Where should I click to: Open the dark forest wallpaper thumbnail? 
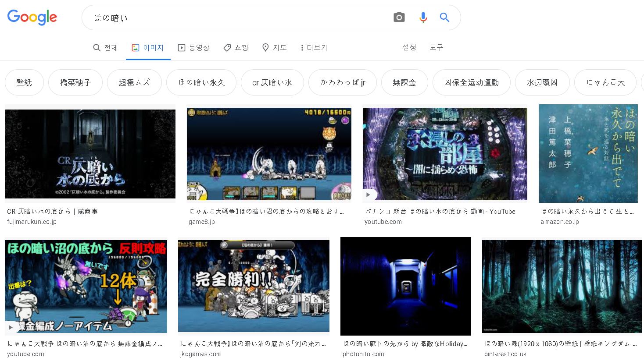pos(562,287)
